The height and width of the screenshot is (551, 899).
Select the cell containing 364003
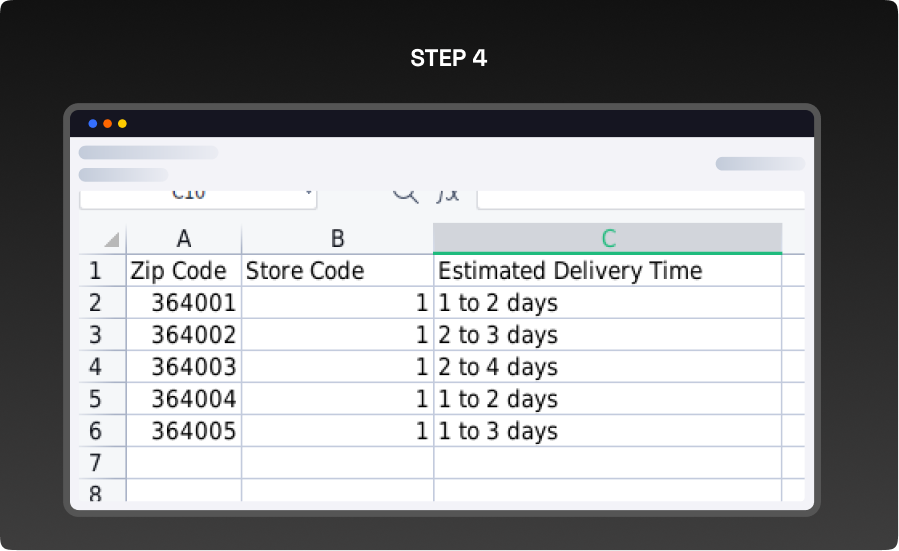tap(184, 367)
